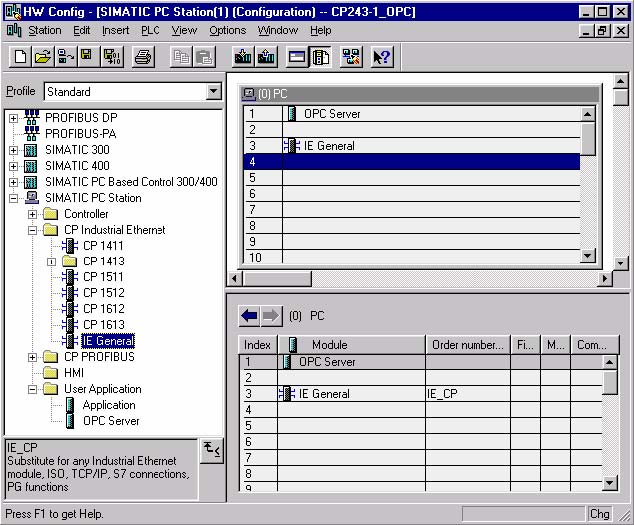Click the Open online station icon
The image size is (634, 525).
(65, 57)
